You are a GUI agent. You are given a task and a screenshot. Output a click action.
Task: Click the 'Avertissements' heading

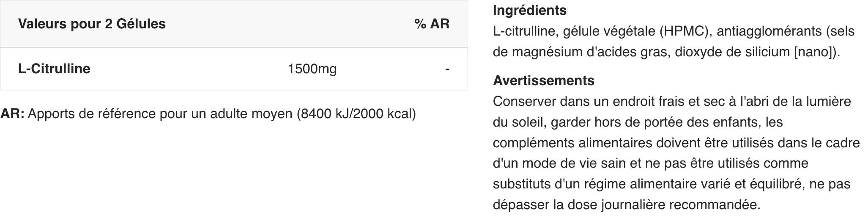click(x=544, y=80)
